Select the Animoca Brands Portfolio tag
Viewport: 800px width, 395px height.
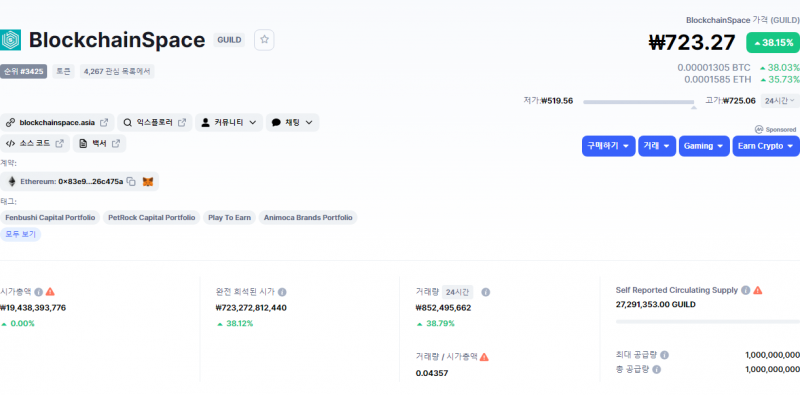point(308,218)
